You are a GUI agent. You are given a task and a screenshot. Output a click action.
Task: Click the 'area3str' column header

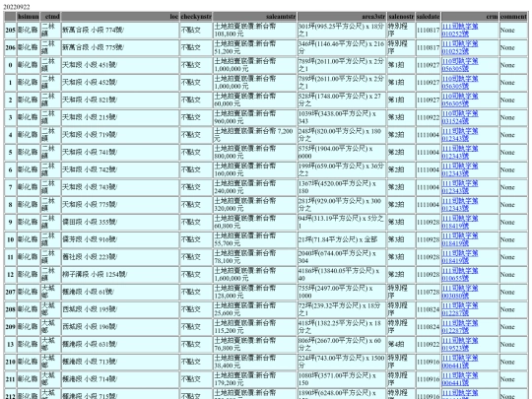pos(342,17)
